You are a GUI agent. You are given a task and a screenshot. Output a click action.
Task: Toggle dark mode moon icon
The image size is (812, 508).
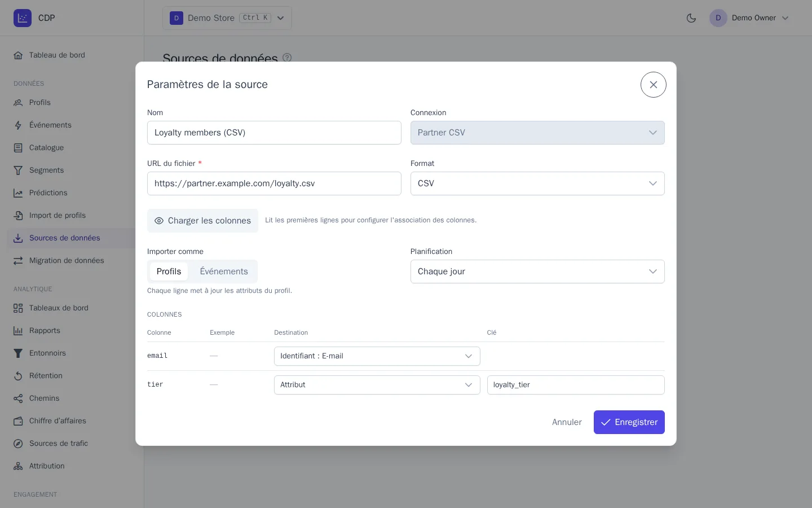[691, 18]
